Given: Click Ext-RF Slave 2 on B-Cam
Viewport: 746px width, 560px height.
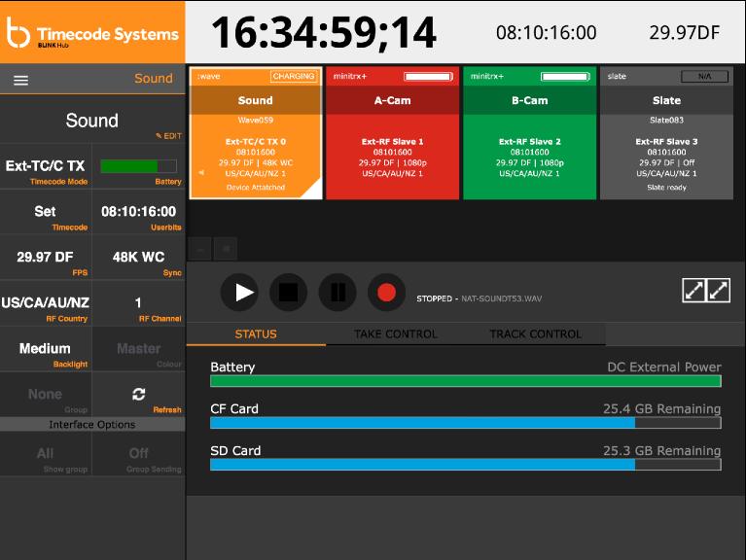Looking at the screenshot, I should coord(529,142).
